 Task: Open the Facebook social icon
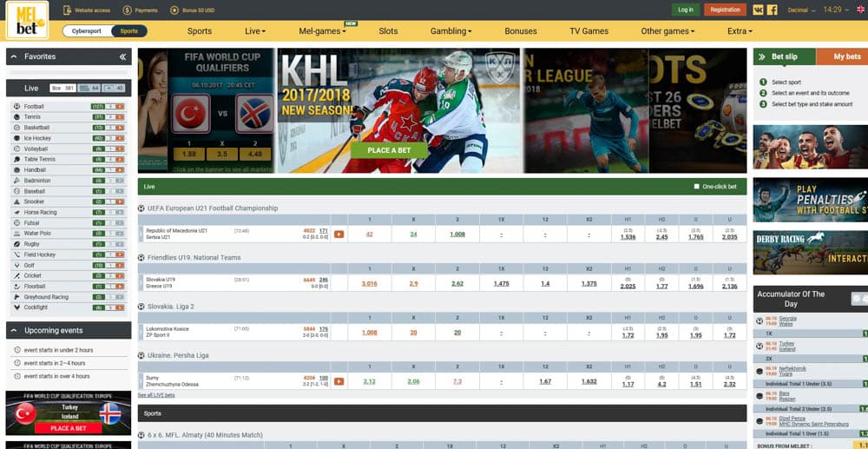(x=773, y=10)
